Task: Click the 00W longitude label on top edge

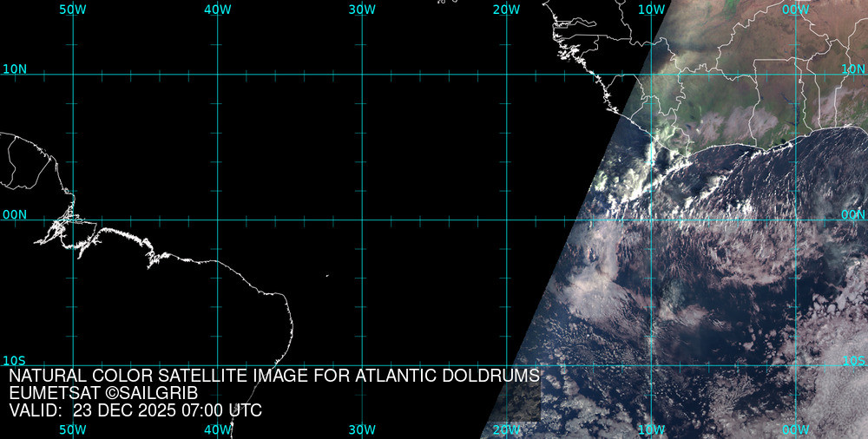Action: (794, 10)
